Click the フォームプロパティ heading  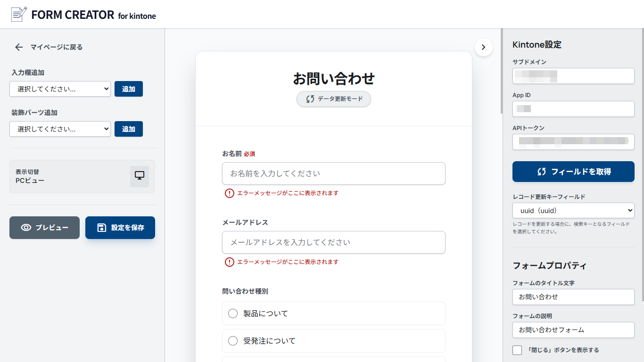pos(550,265)
